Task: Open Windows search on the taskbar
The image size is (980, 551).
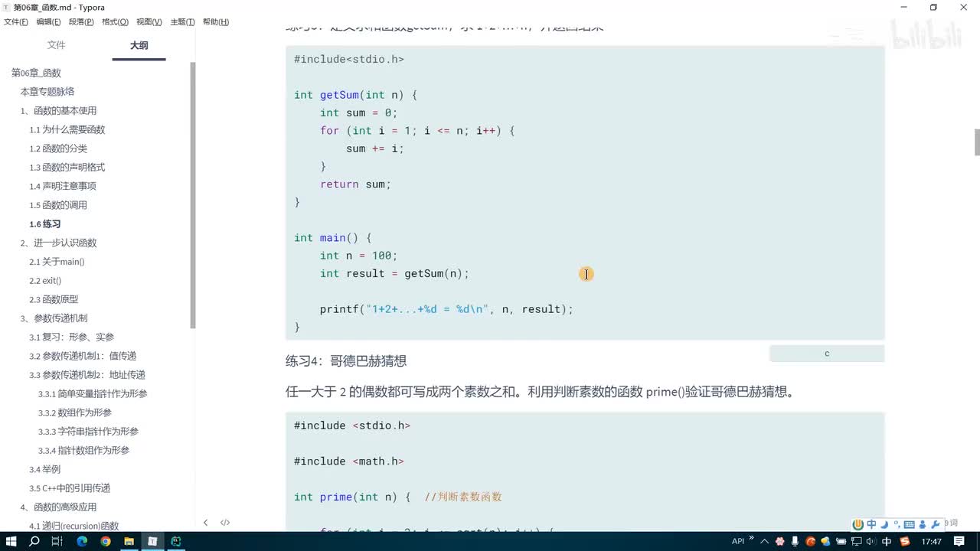Action: 34,541
